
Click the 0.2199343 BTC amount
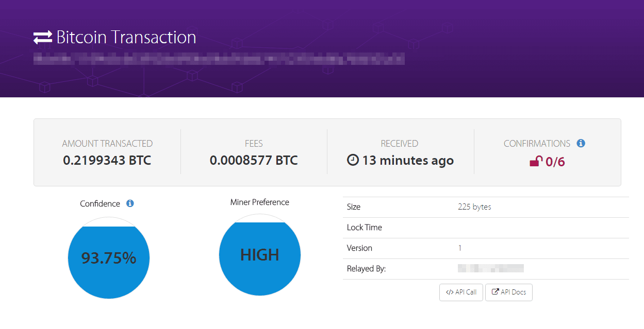coord(107,160)
